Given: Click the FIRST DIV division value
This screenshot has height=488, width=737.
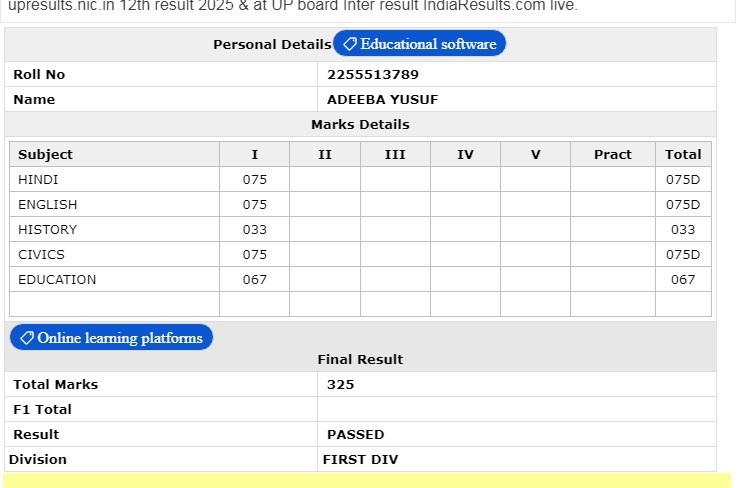Looking at the screenshot, I should click(360, 459).
